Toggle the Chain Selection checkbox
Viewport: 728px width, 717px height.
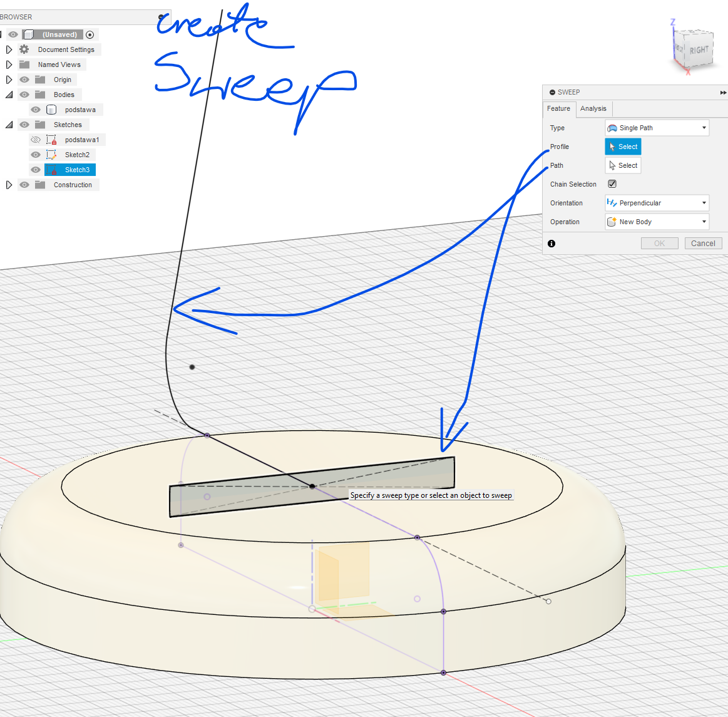click(612, 184)
